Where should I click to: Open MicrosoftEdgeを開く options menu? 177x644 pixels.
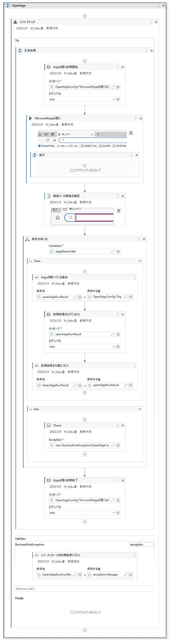coord(136,119)
